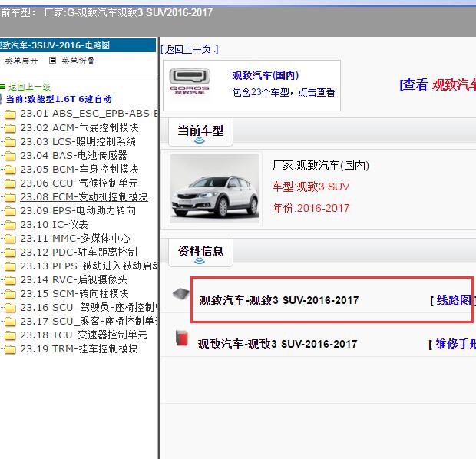Click the 菜单折叠 collapse icon

pyautogui.click(x=52, y=61)
